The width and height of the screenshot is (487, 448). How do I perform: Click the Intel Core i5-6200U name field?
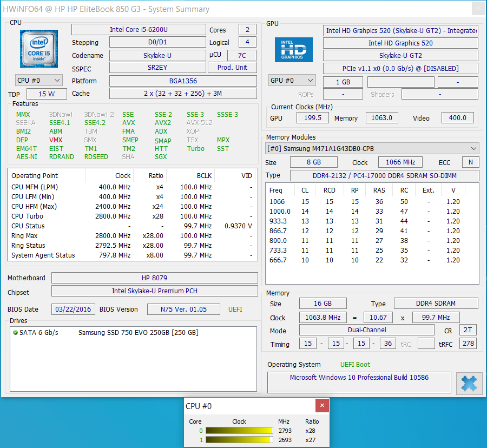coord(139,30)
